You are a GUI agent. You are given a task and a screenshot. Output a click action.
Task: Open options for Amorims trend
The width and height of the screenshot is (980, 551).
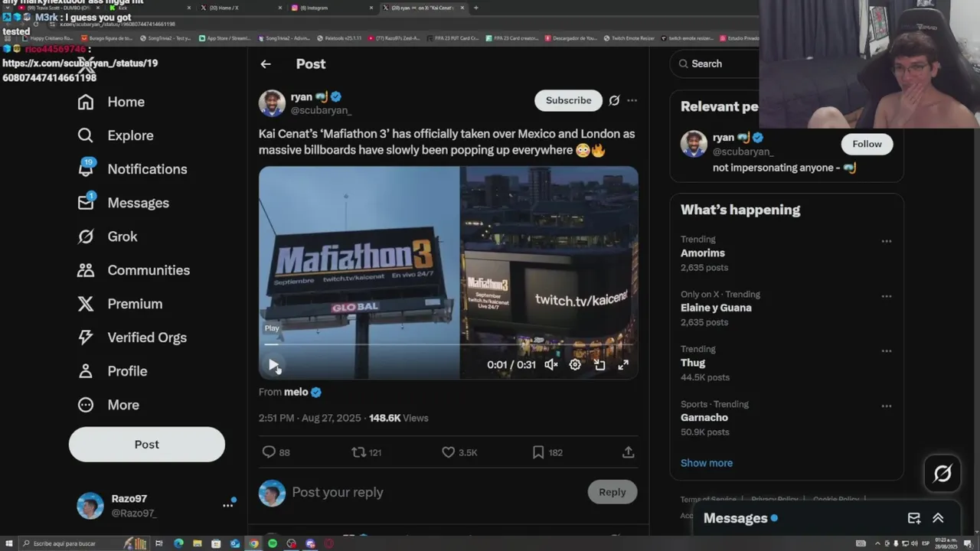coord(887,241)
